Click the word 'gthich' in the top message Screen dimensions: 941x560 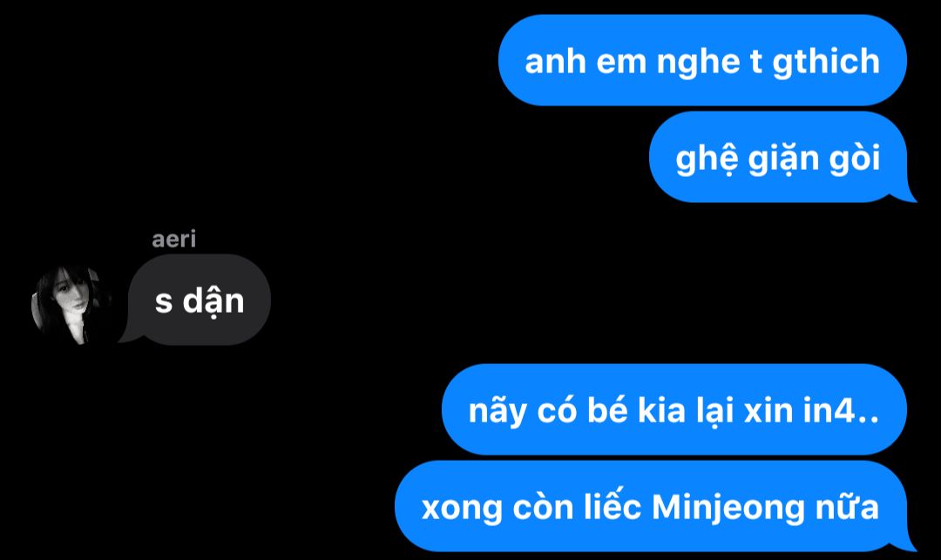[826, 63]
